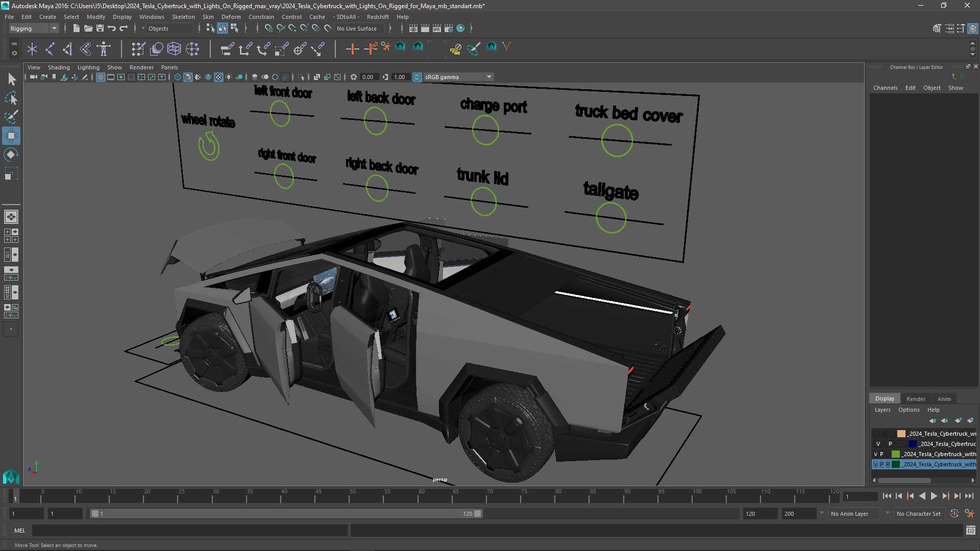Viewport: 980px width, 551px height.
Task: Click move layer up icon
Action: (x=933, y=420)
